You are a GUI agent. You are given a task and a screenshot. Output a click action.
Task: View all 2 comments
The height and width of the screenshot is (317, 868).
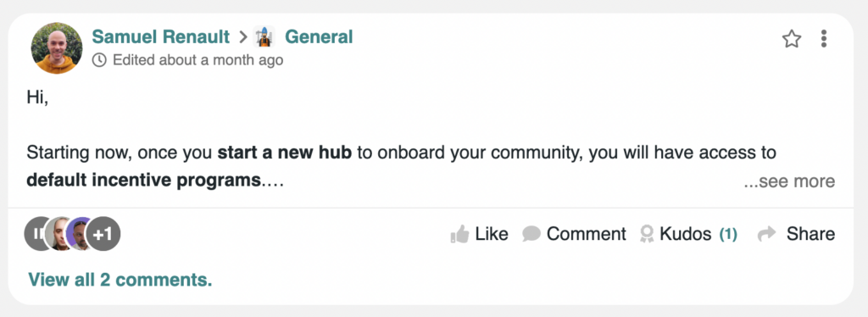tap(120, 280)
